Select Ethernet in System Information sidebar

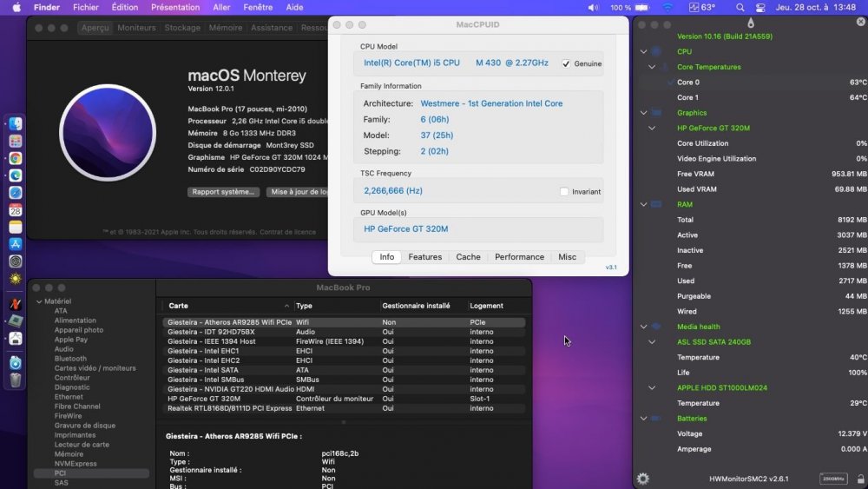(x=69, y=397)
